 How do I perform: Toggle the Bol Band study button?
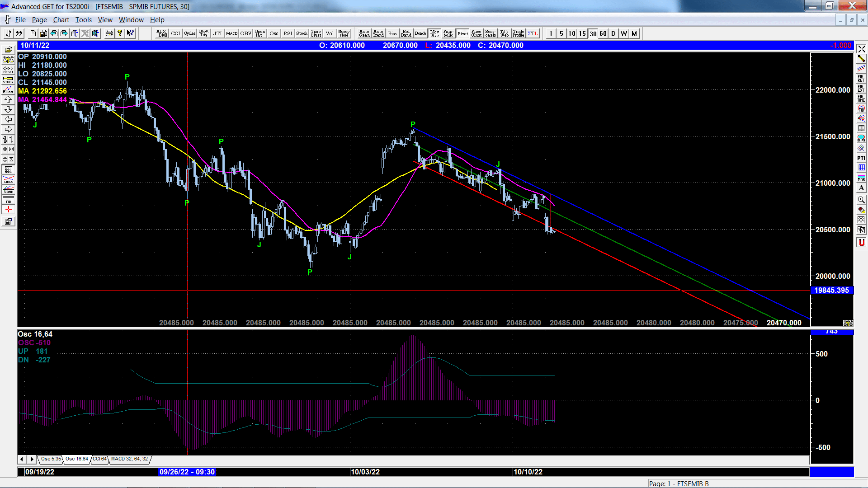(406, 33)
